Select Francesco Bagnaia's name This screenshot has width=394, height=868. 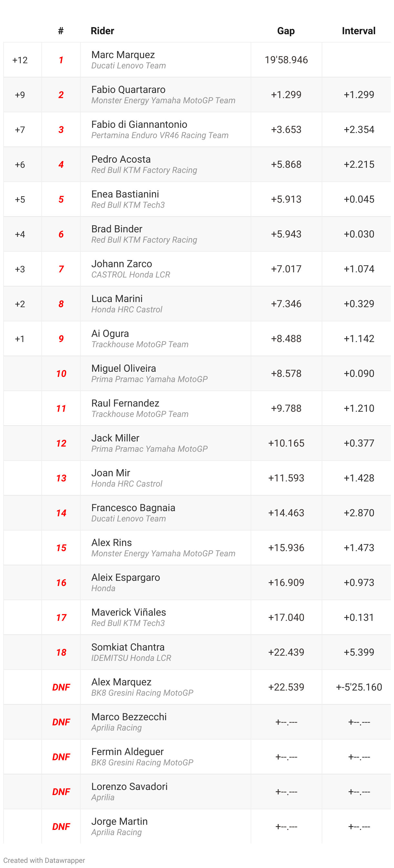coord(133,508)
